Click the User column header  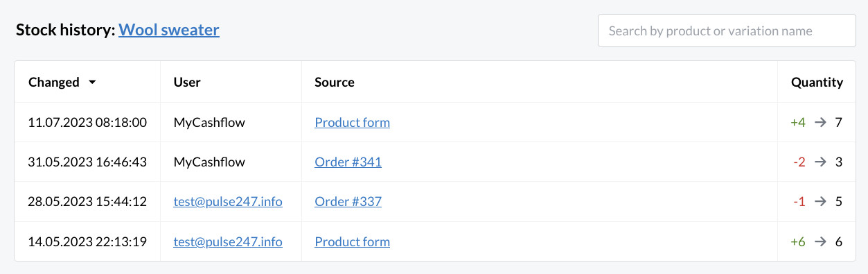click(x=187, y=82)
